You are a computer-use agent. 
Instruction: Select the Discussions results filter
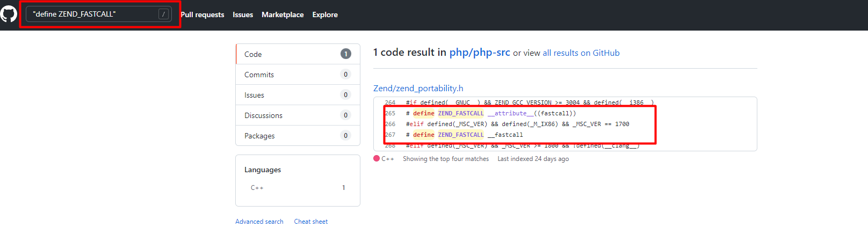coord(298,115)
